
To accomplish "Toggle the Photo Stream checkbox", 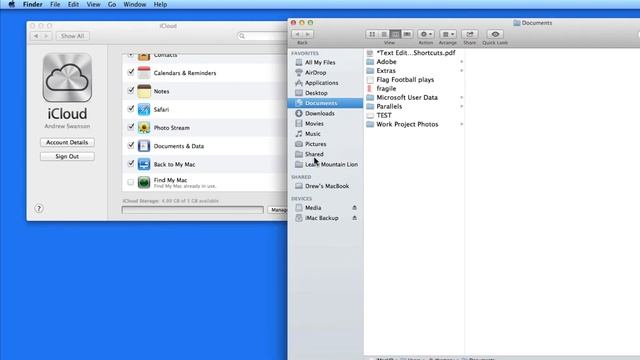I will [x=131, y=127].
